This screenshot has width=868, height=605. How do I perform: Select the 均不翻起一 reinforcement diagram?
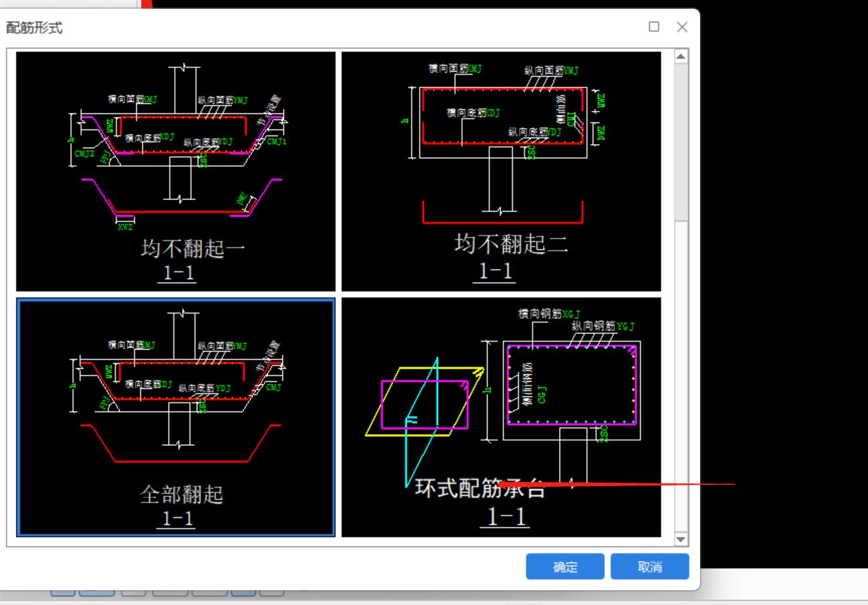(175, 171)
